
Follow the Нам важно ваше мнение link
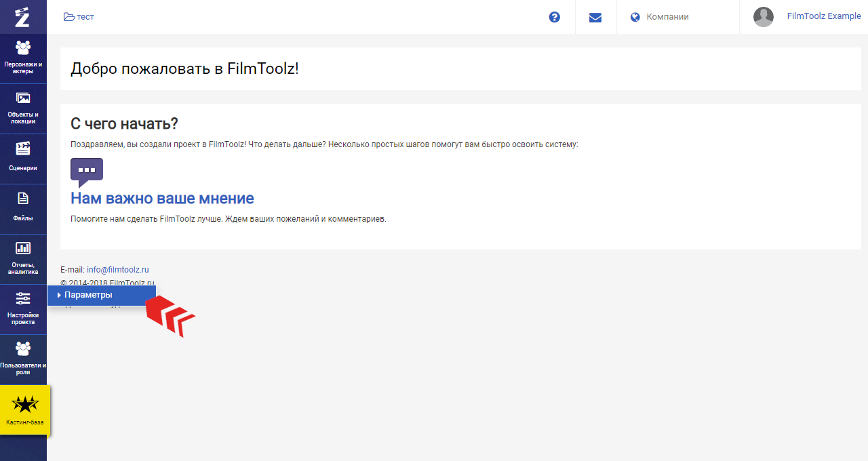[x=162, y=199]
